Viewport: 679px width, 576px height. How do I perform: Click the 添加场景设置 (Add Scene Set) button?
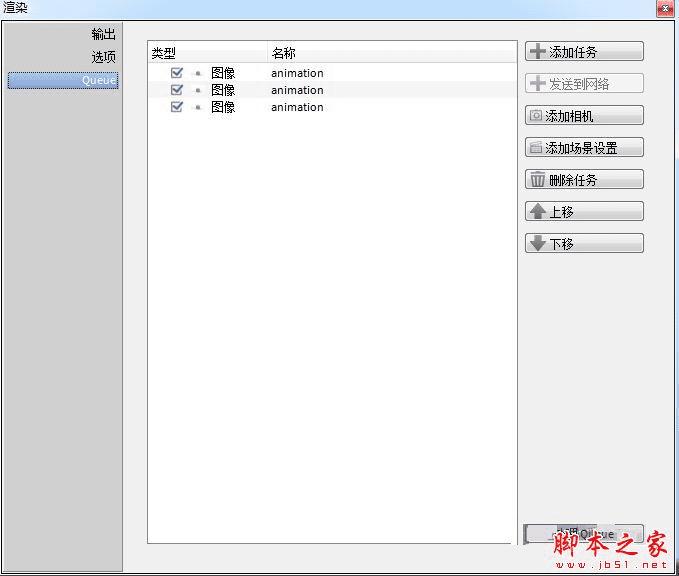(x=584, y=148)
